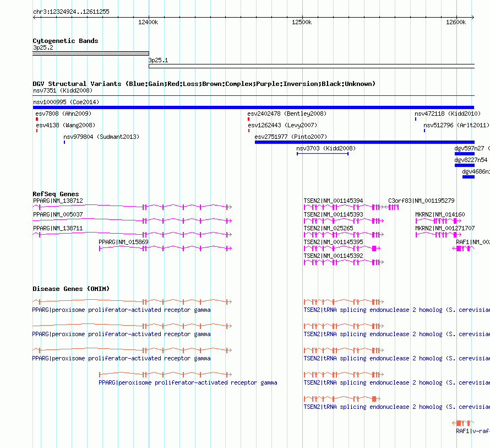Open the first OMIM PPARG gene description
This screenshot has height=448, width=490.
coord(121,310)
